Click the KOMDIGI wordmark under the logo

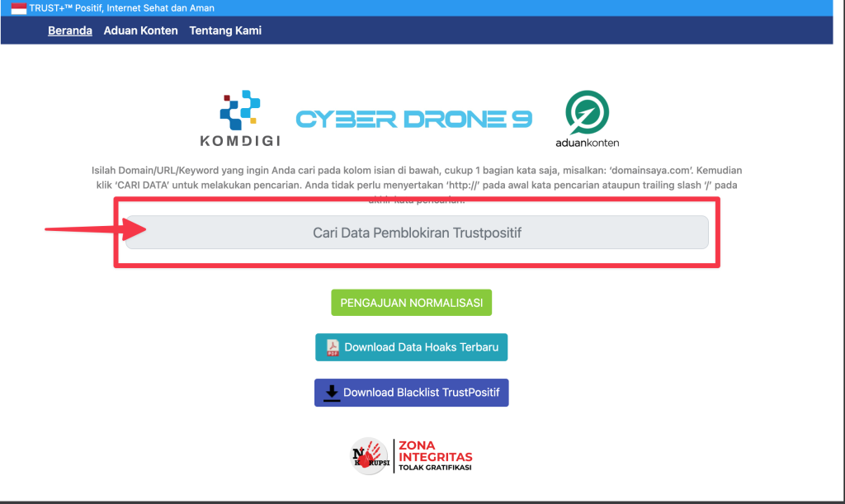tap(240, 141)
